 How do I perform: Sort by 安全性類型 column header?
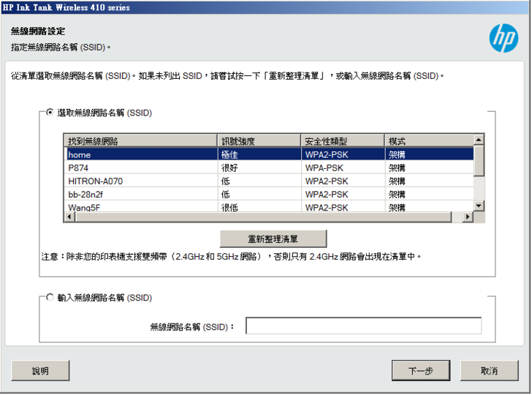pos(343,140)
